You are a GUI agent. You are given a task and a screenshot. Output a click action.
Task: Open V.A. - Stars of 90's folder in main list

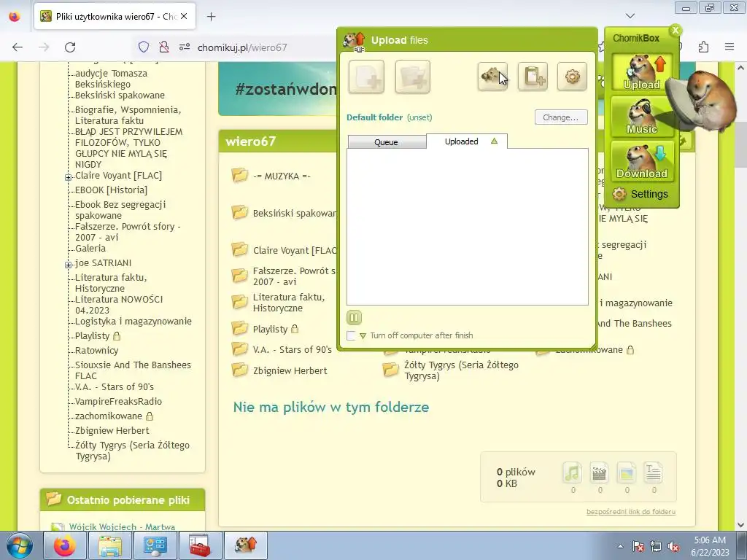tap(292, 349)
